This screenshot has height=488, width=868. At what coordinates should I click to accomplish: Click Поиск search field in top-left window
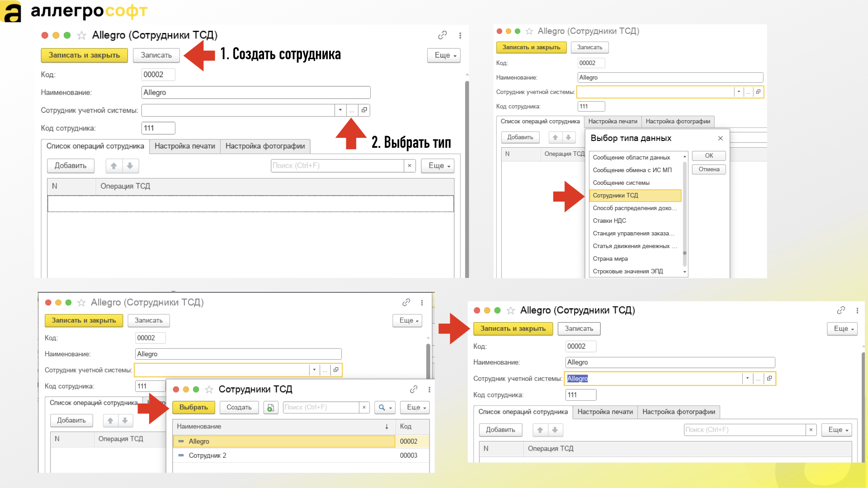click(x=337, y=166)
